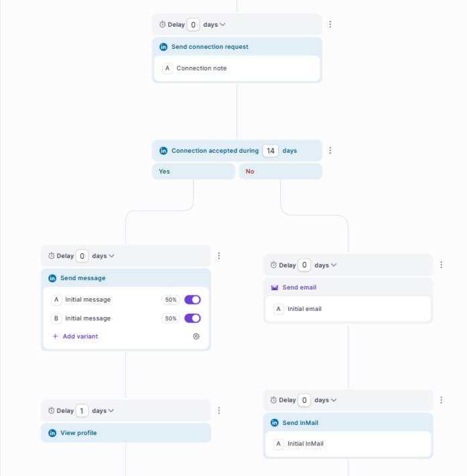Open the Initial InMail variant

(348, 444)
